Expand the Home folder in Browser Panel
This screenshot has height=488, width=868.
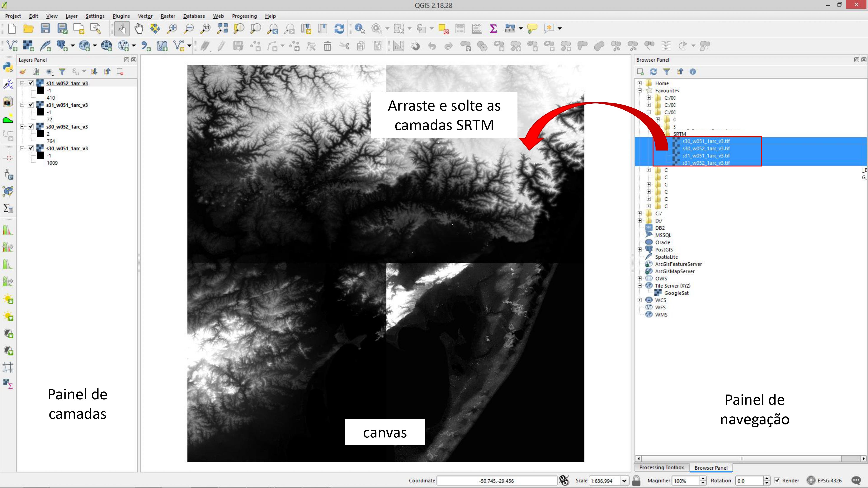click(639, 83)
